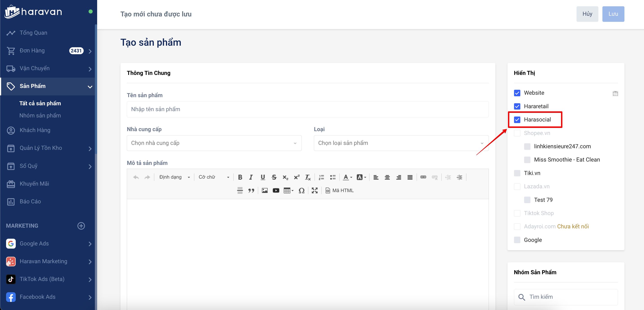The image size is (644, 310).
Task: Click the Bold formatting icon
Action: (x=240, y=177)
